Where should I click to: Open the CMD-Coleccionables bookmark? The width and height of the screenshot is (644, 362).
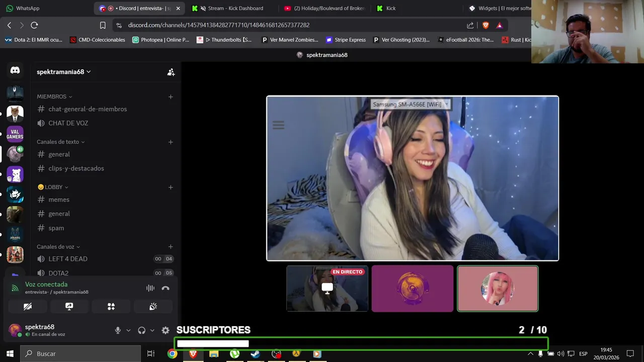tap(97, 40)
